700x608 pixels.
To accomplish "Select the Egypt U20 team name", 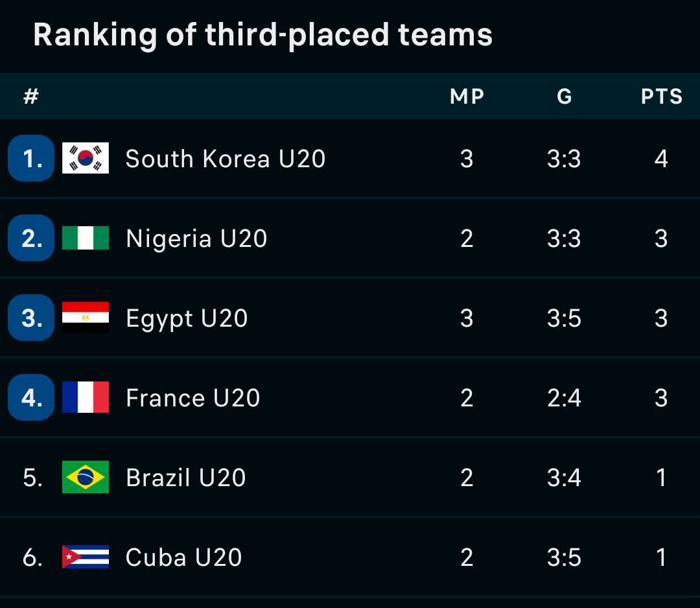I will tap(187, 318).
